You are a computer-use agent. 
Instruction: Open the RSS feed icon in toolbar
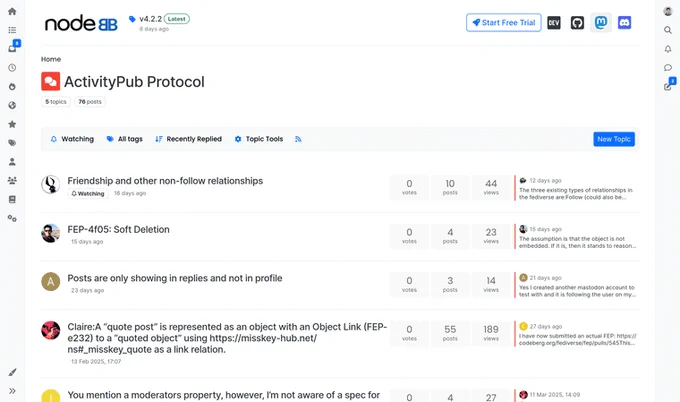tap(298, 139)
